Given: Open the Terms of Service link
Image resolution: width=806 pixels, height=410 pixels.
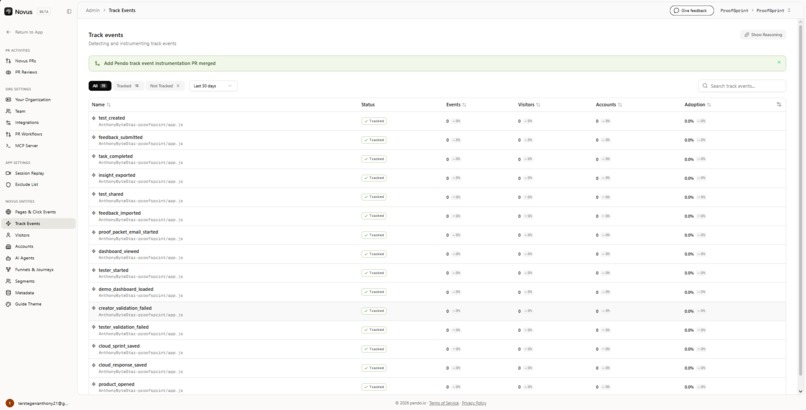Looking at the screenshot, I should [x=444, y=403].
